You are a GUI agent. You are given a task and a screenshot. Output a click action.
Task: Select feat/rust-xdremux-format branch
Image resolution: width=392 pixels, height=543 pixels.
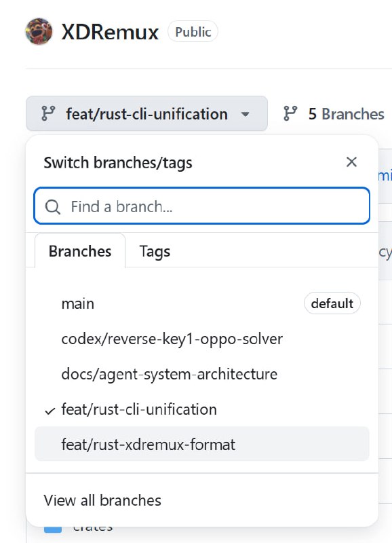click(x=202, y=445)
